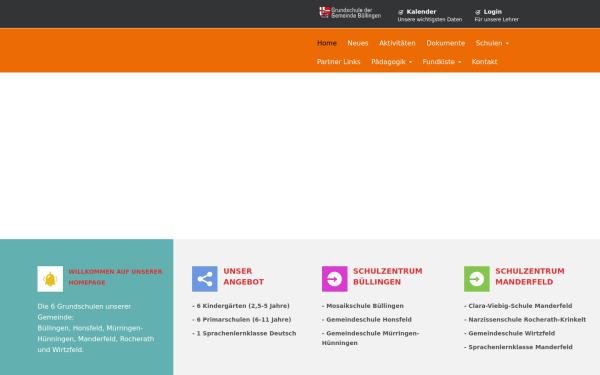Click the Schulzentrum Büllingen heading
This screenshot has width=600, height=375.
(x=388, y=277)
